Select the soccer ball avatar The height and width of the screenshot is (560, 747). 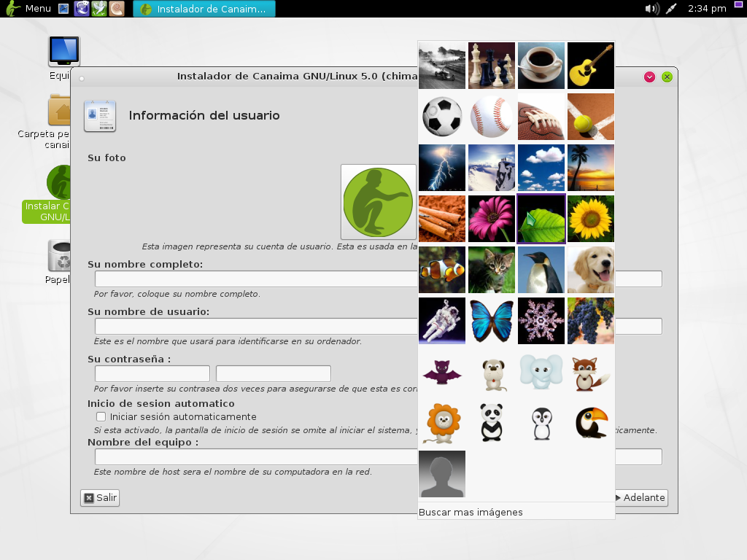[x=442, y=117]
